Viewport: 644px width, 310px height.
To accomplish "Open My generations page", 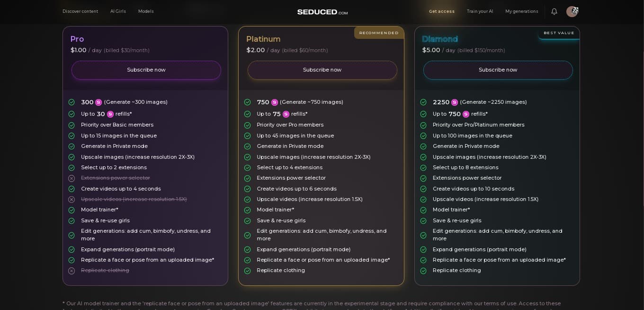I will (x=522, y=11).
